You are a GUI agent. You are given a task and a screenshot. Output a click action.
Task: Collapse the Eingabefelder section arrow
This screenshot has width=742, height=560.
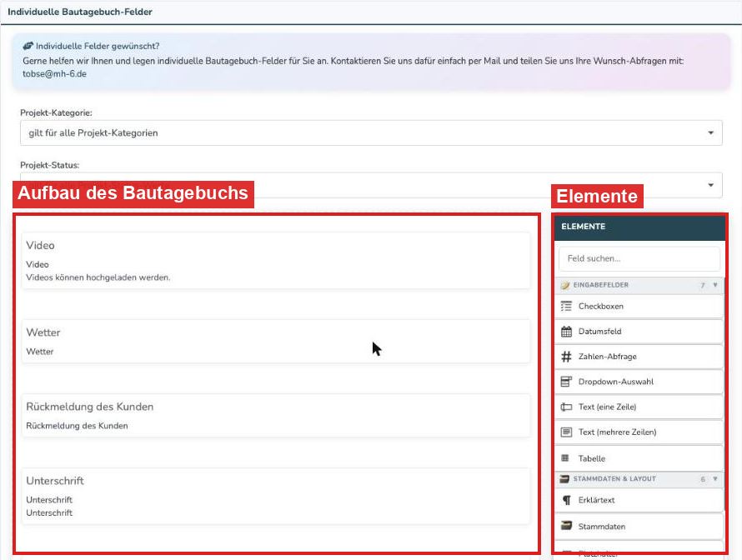[715, 285]
